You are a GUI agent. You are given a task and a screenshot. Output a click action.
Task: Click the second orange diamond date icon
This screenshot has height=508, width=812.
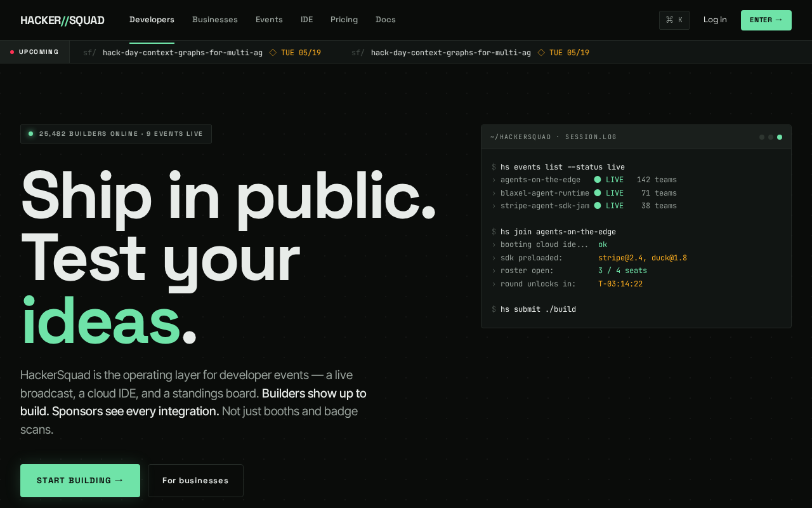541,53
